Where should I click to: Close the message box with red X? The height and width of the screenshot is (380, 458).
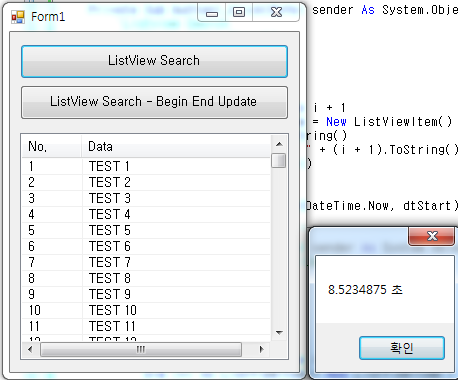(x=432, y=236)
